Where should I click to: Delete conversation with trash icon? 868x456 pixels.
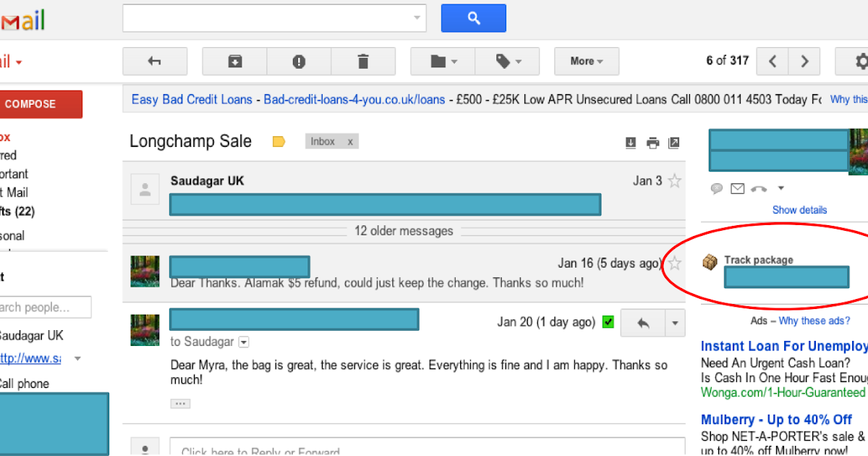[x=363, y=62]
